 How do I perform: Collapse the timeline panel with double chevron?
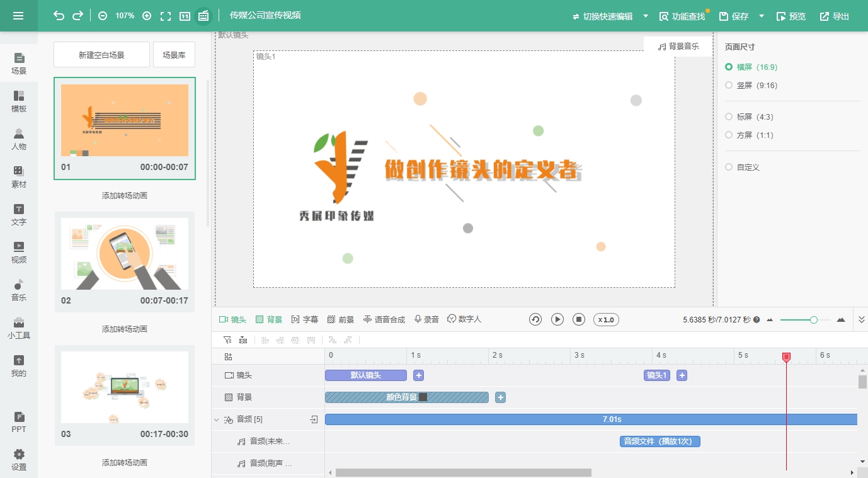862,320
